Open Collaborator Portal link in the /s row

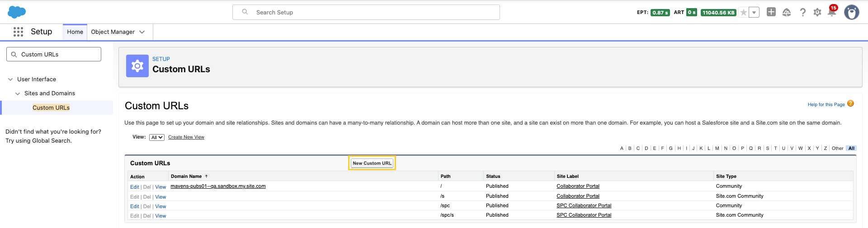coord(578,196)
